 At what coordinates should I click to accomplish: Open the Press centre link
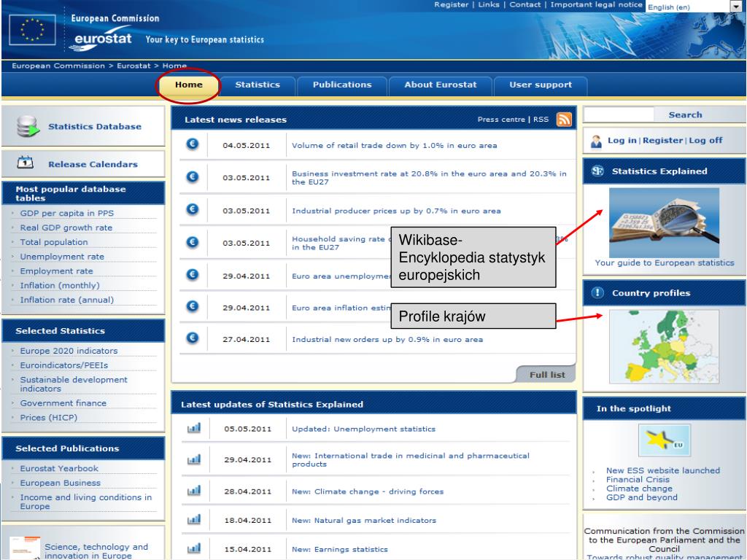tap(501, 120)
